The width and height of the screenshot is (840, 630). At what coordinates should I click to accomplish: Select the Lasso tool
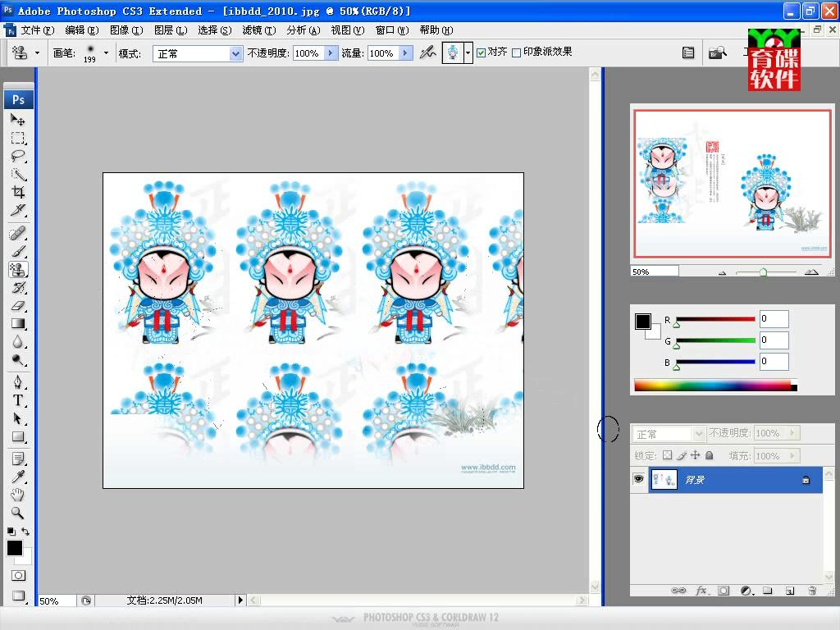pos(18,156)
